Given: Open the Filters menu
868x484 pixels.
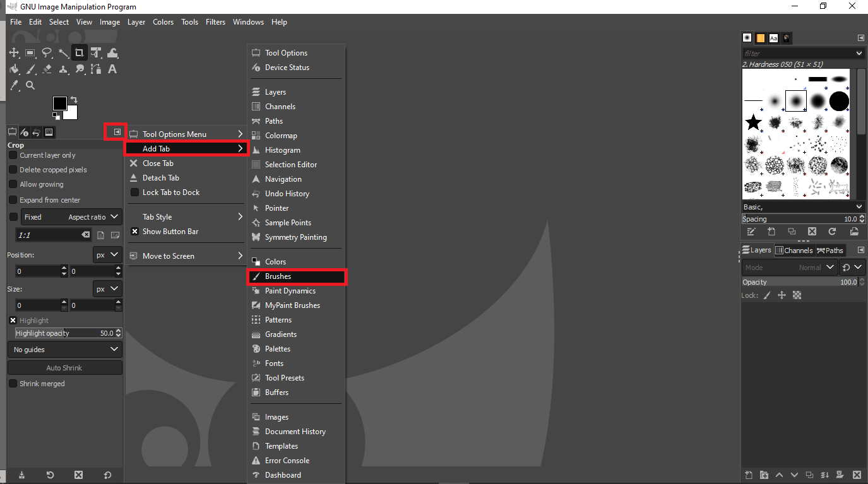Looking at the screenshot, I should pyautogui.click(x=215, y=21).
